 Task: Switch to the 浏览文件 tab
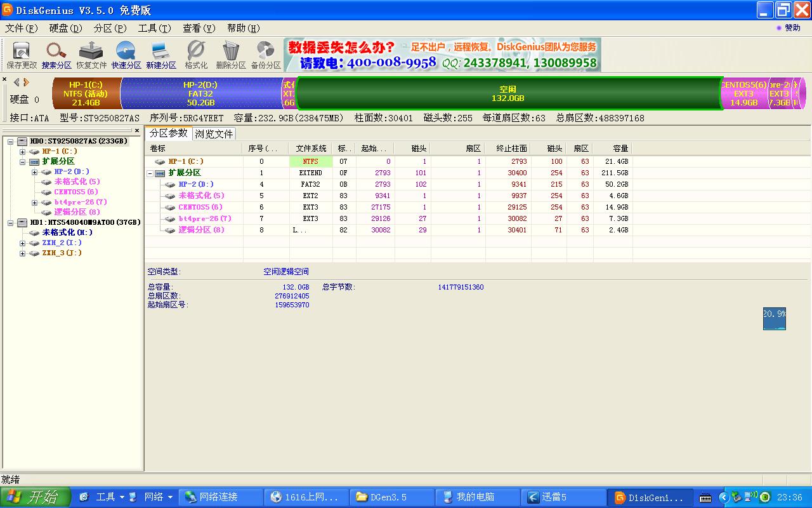click(214, 134)
